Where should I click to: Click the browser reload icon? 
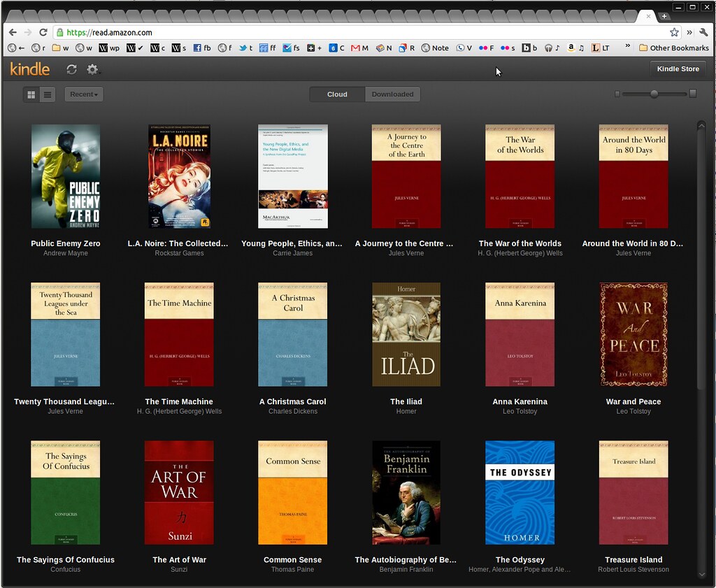point(43,32)
